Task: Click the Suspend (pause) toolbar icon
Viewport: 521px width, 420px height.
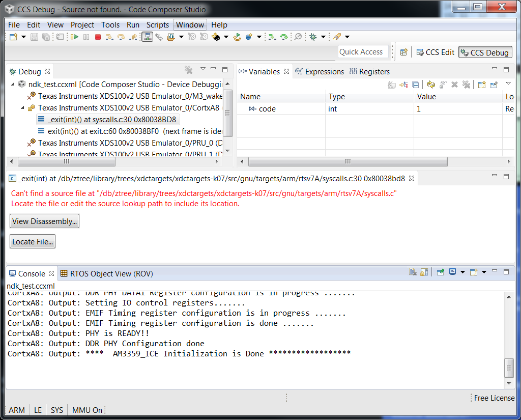Action: point(86,37)
